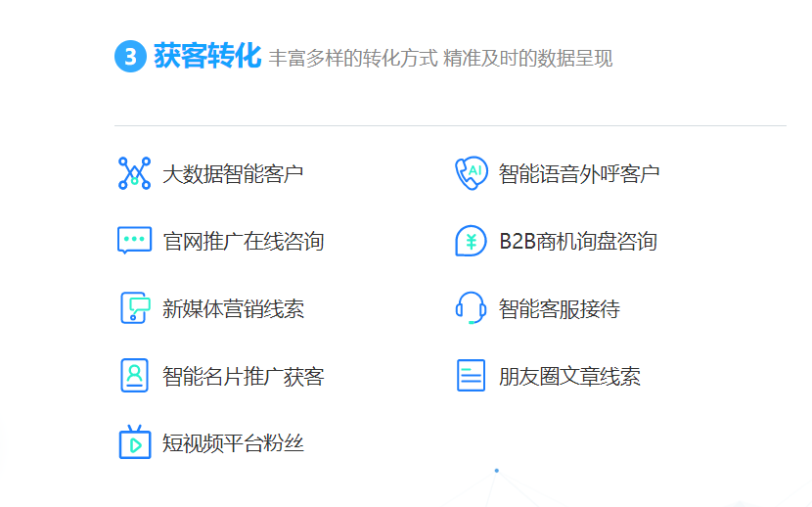The height and width of the screenshot is (507, 812).
Task: Select B2B商机询盘咨询 text
Action: point(578,242)
